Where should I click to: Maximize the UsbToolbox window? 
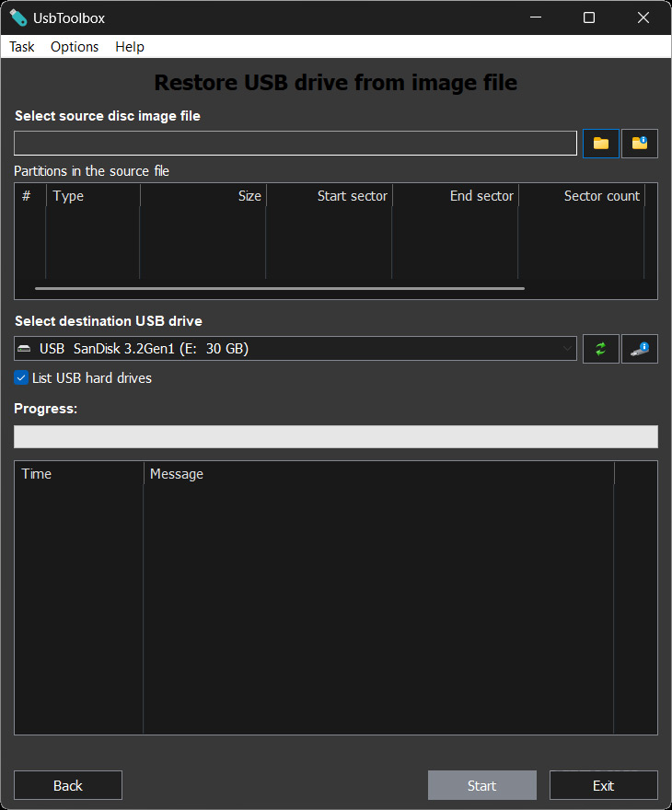point(589,17)
